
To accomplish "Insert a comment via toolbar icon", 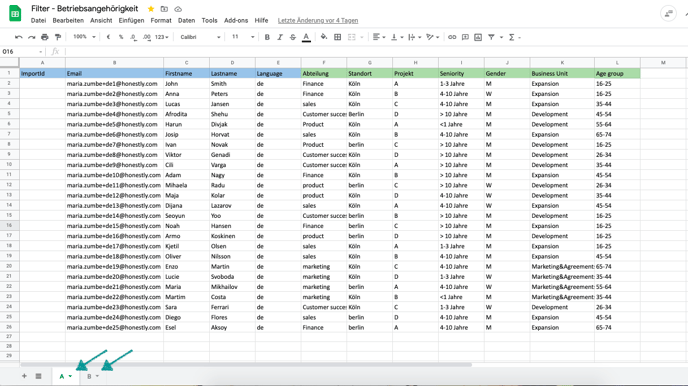I will coord(465,37).
